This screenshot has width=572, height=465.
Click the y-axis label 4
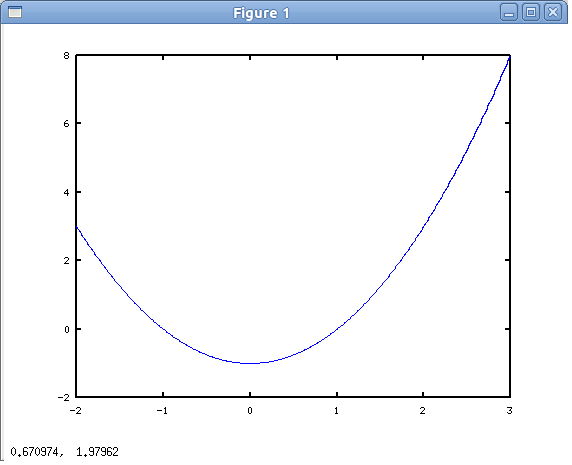(x=66, y=192)
